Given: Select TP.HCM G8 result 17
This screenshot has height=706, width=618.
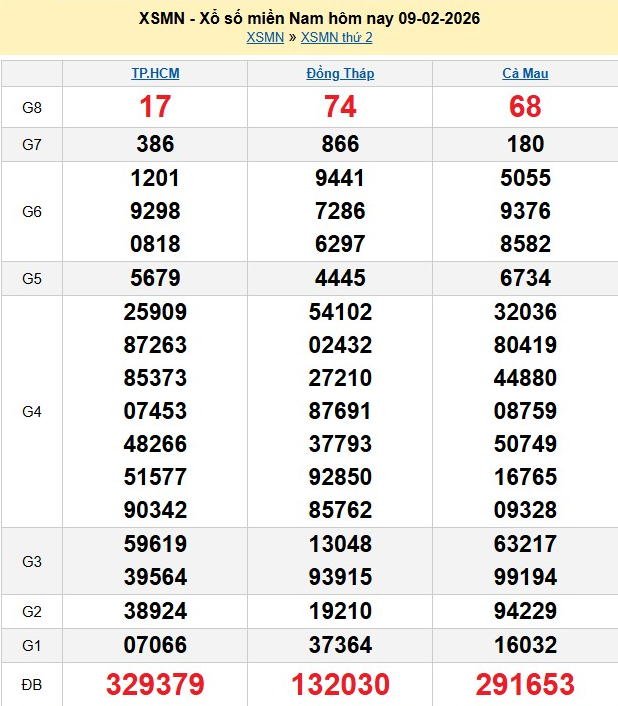Looking at the screenshot, I should [155, 107].
